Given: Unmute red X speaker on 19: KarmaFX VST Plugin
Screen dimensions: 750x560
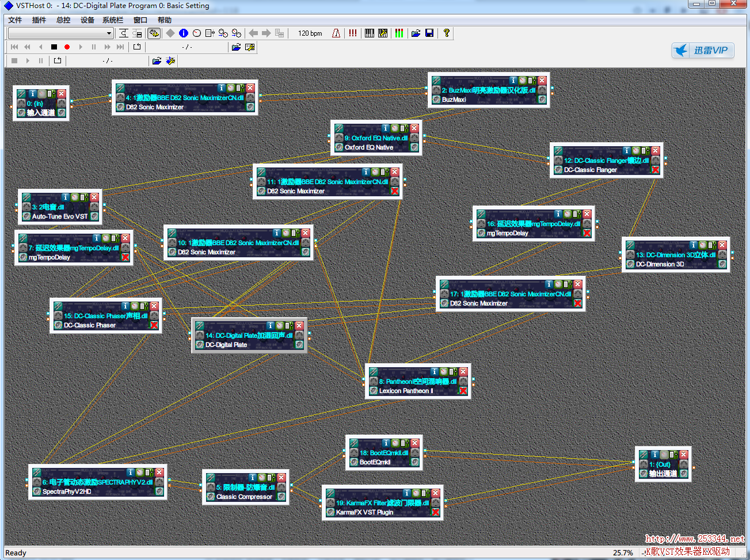Looking at the screenshot, I should click(x=436, y=512).
